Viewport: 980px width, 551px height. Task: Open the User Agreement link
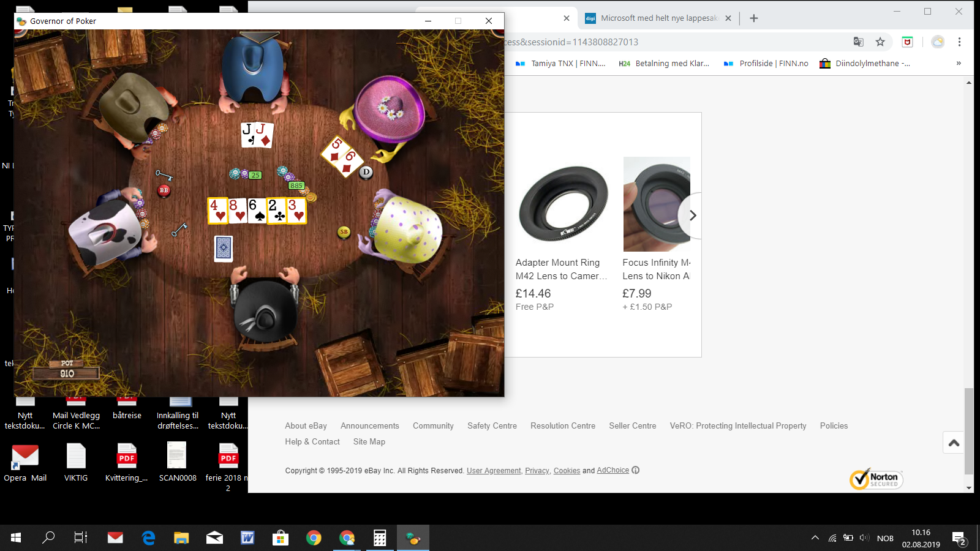tap(494, 471)
